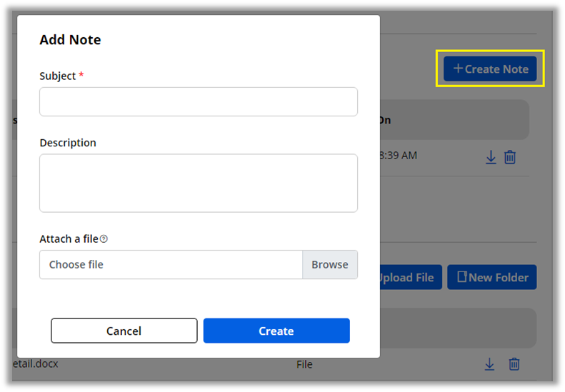This screenshot has width=565, height=392.
Task: Focus the Subject text field
Action: (x=198, y=101)
